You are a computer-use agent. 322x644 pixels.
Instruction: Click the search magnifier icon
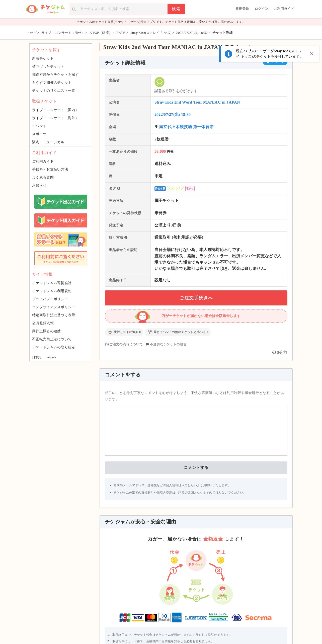coord(74,9)
